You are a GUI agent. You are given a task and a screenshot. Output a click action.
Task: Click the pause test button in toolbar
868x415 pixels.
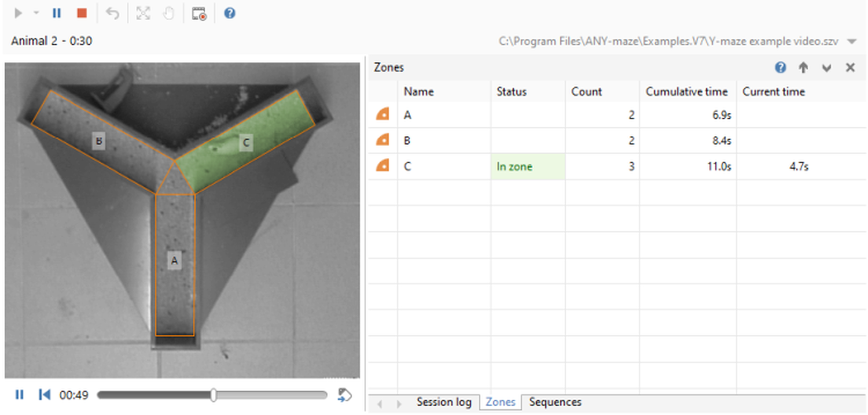point(57,13)
